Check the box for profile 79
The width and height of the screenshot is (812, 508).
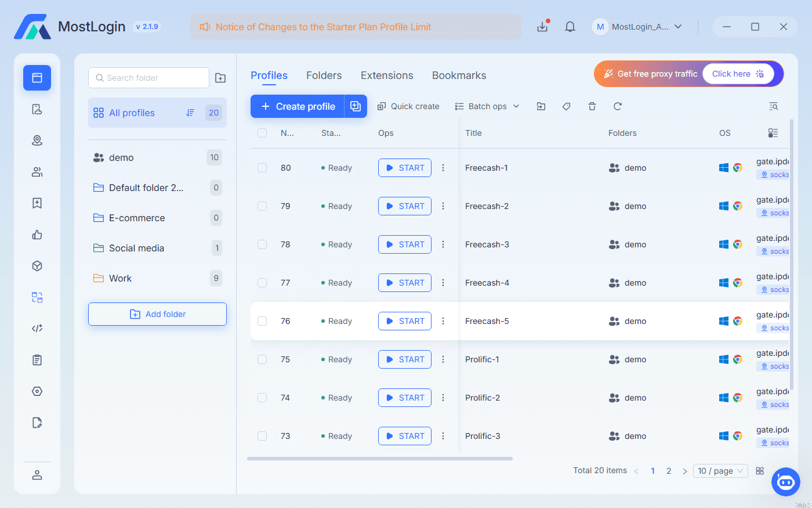coord(262,206)
